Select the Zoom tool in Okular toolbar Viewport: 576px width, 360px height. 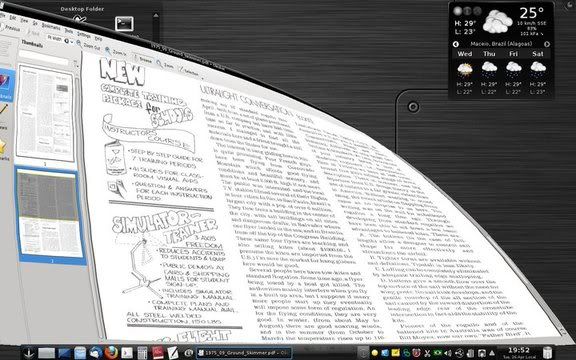point(165,64)
